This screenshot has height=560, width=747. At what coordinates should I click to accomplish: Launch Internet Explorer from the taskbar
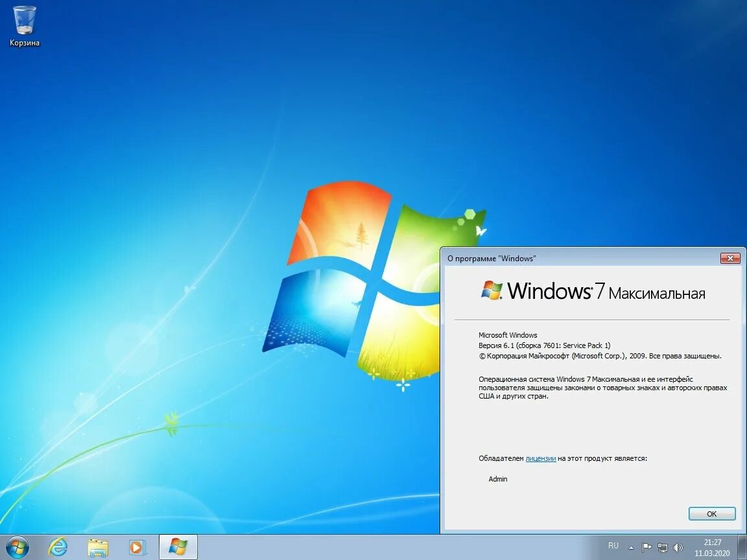[x=58, y=547]
